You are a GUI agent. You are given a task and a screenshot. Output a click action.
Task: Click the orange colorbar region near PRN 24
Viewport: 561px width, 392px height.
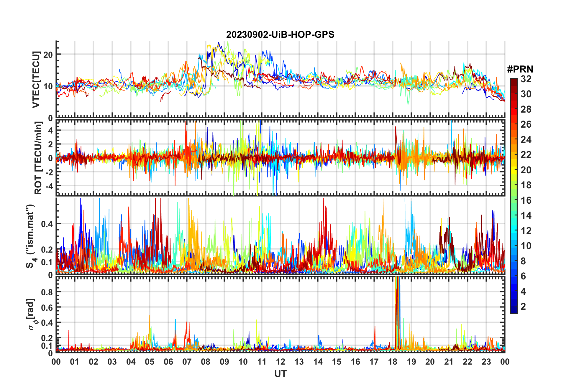click(514, 140)
